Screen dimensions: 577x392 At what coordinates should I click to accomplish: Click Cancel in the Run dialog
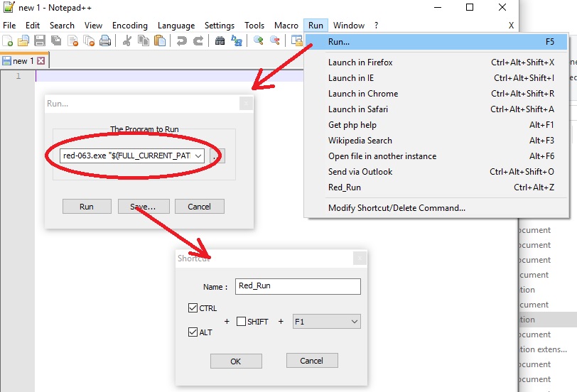click(200, 206)
